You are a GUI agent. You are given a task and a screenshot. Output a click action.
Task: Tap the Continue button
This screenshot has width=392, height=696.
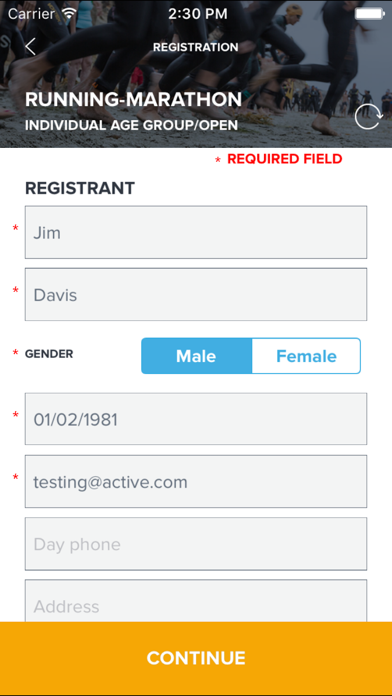[196, 658]
